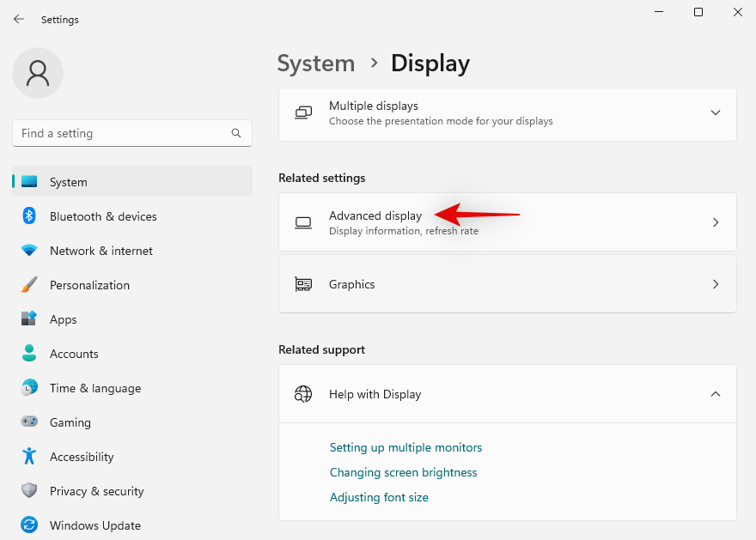This screenshot has height=540, width=756.
Task: Select the Accessibility figure icon
Action: (x=28, y=457)
